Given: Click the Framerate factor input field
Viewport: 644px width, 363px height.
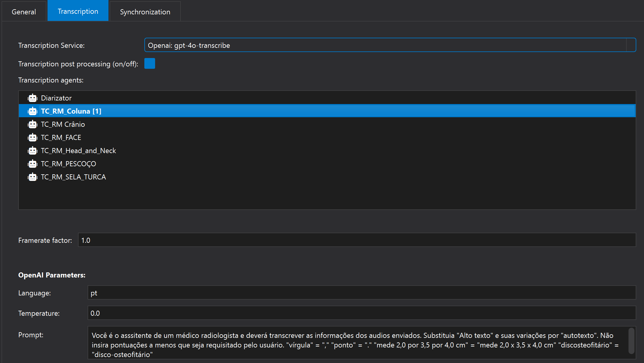Looking at the screenshot, I should [x=357, y=240].
